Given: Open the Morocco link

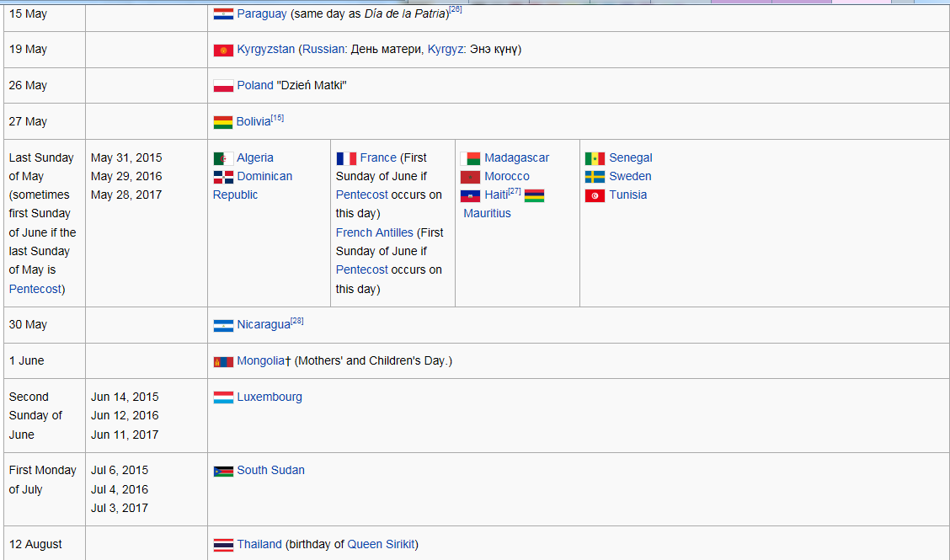Looking at the screenshot, I should coord(506,176).
